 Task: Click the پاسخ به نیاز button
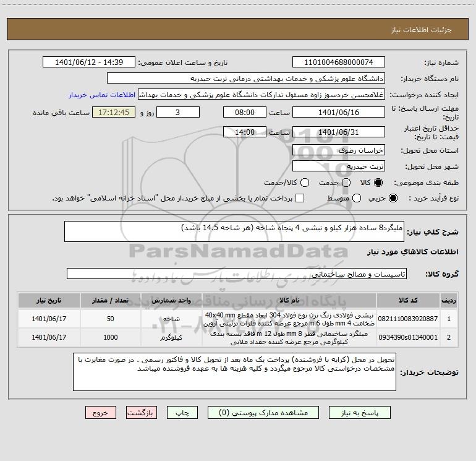(360, 413)
